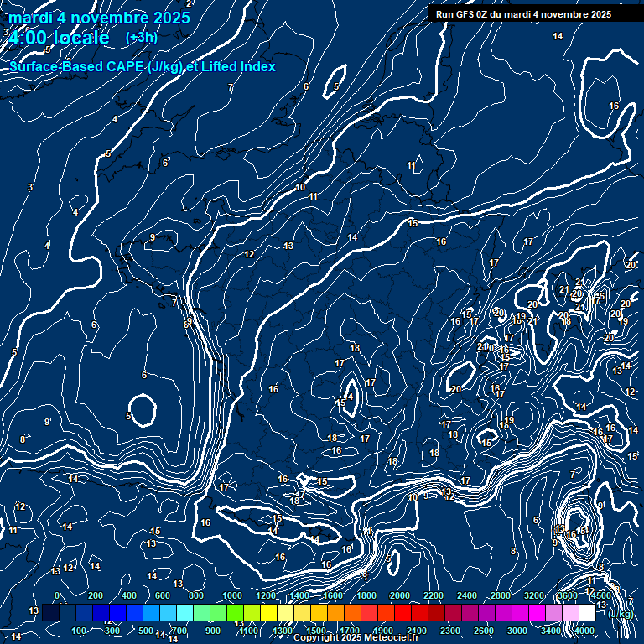Screen dimensions: 644x644
Task: Click the '900' legend scale label
Action: [213, 631]
